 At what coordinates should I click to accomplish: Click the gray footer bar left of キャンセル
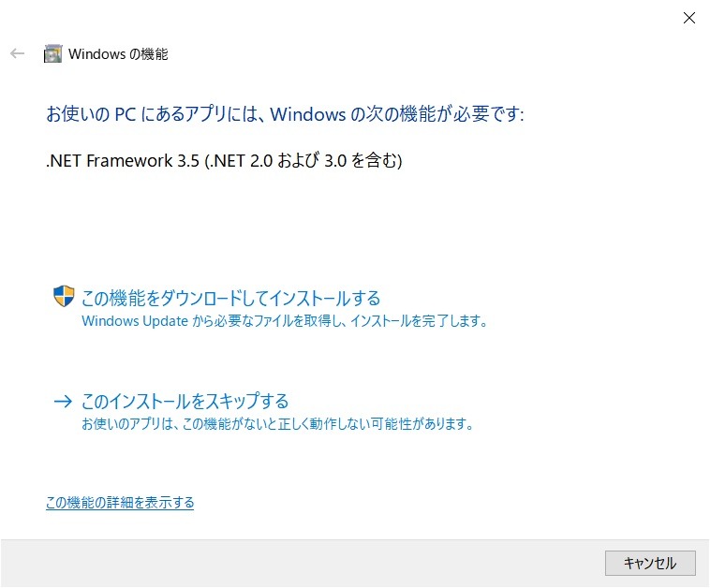[303, 563]
